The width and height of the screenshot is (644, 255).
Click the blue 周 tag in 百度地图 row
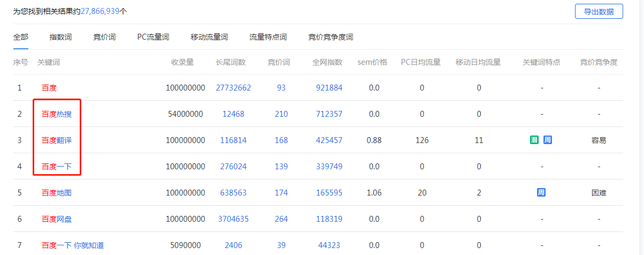coord(541,192)
